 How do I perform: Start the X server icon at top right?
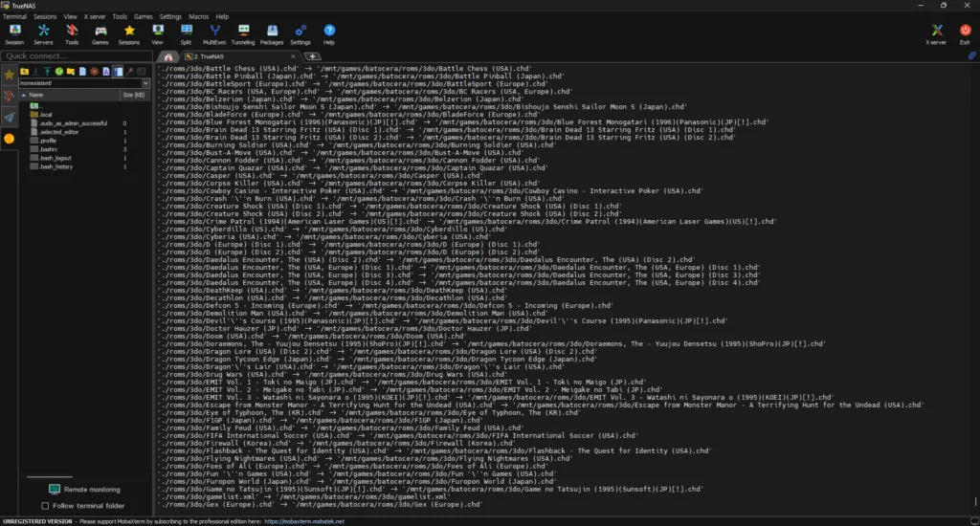(x=936, y=34)
